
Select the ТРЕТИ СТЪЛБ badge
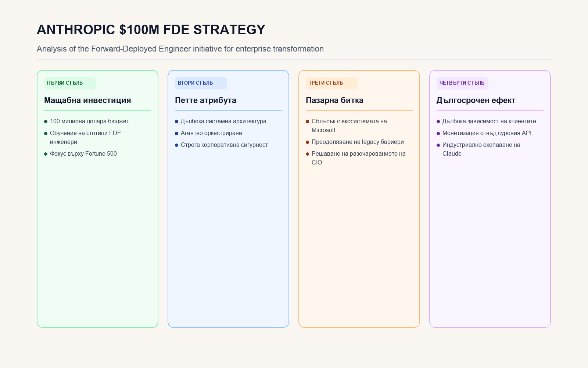pos(331,83)
